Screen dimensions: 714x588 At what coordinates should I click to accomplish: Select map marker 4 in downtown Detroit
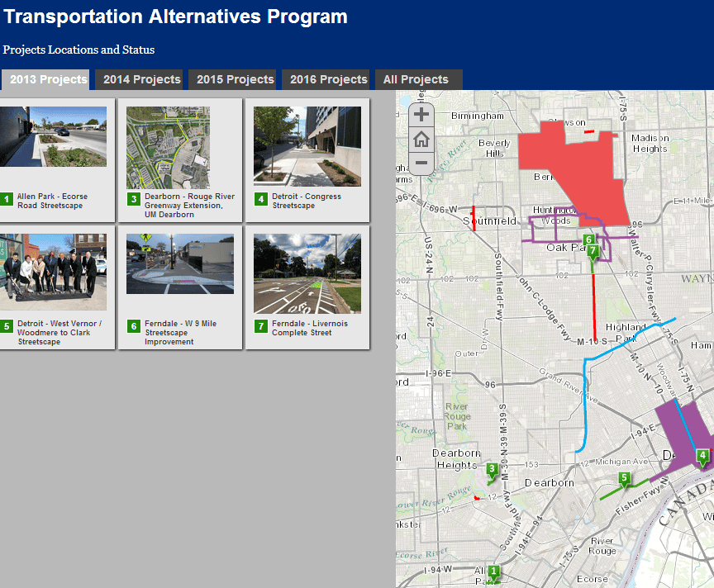click(x=702, y=456)
